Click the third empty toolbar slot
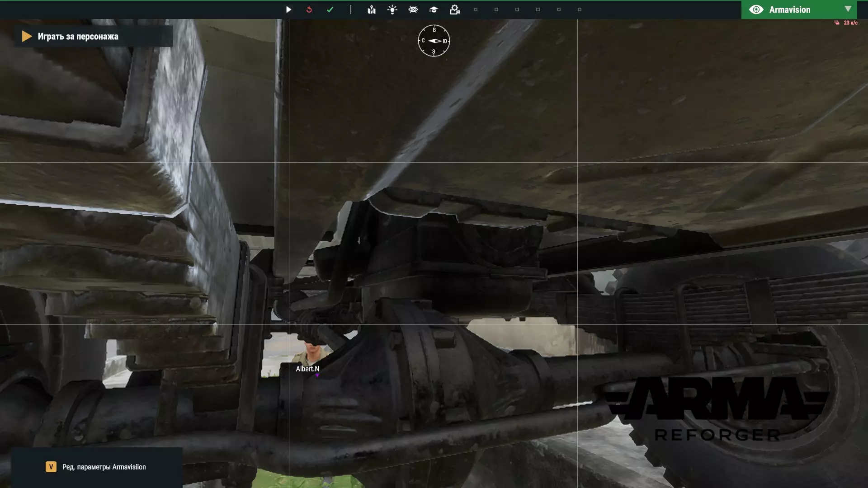Screen dimensions: 868x488 pyautogui.click(x=517, y=9)
